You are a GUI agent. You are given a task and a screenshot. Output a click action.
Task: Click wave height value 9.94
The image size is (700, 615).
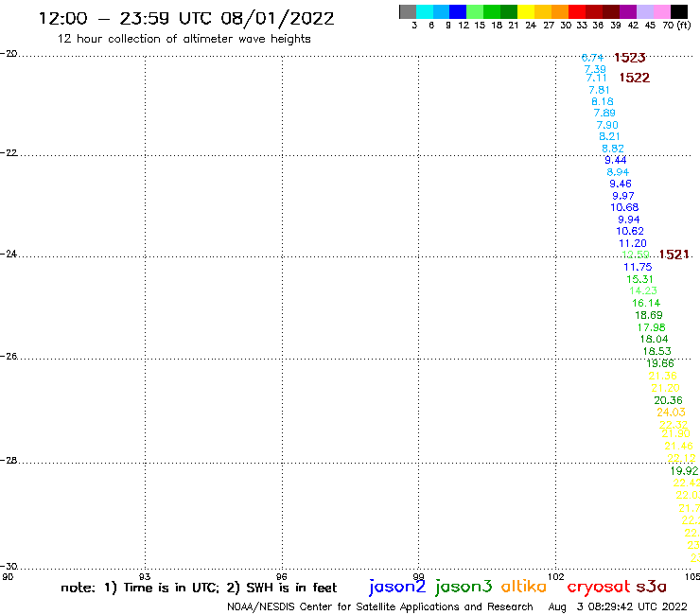(x=628, y=220)
